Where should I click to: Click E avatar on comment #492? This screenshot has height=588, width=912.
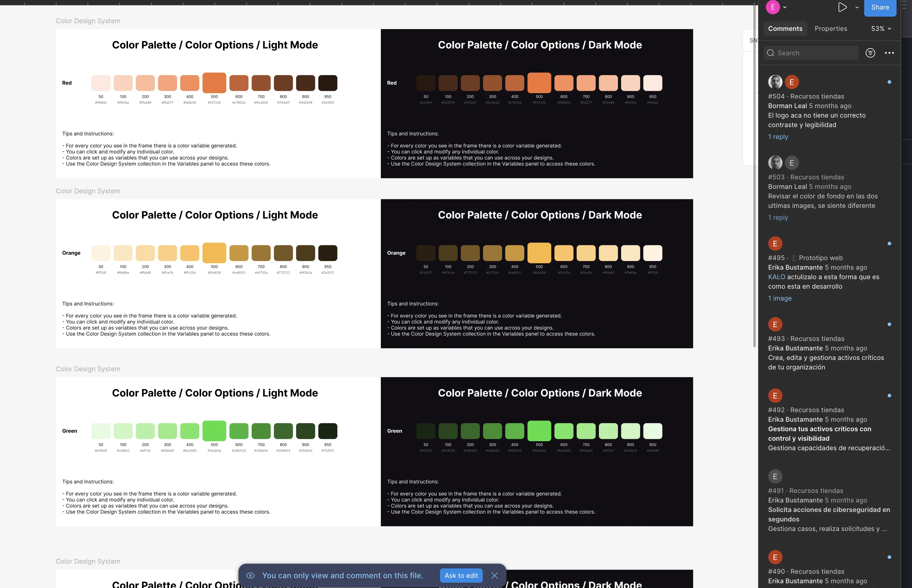(775, 396)
